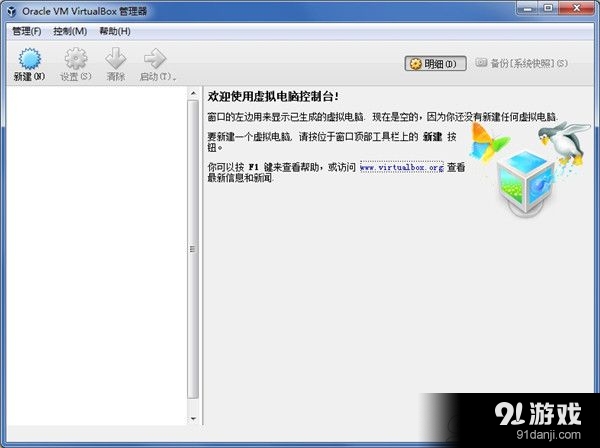Click the heading 欢迎使用虚拟电脑控制台!
This screenshot has width=600, height=448.
(273, 96)
